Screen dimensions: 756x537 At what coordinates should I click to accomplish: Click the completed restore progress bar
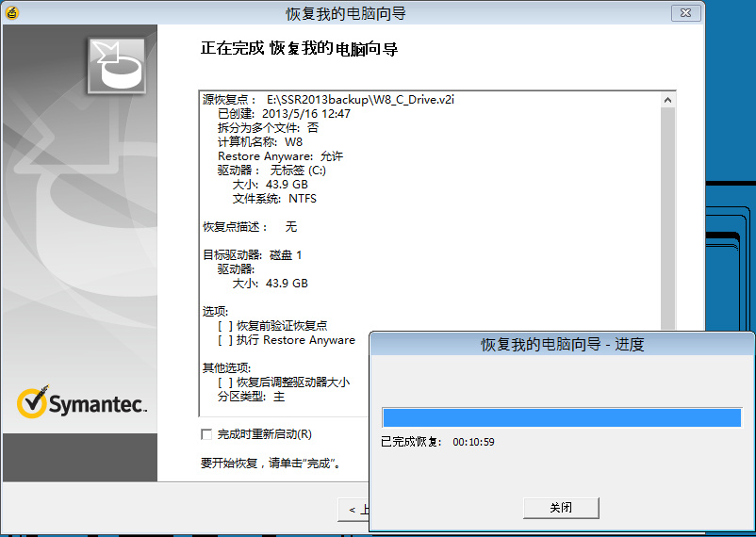point(562,417)
